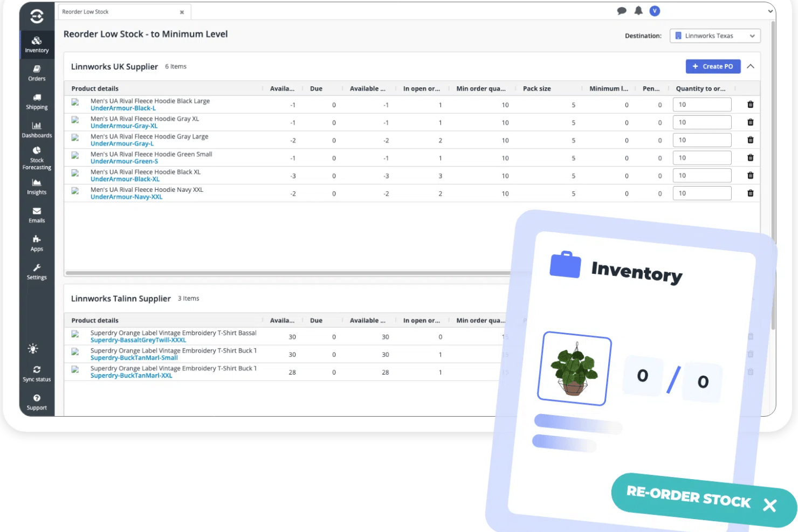The width and height of the screenshot is (798, 532).
Task: Expand the top-right window chevron
Action: coord(771,11)
